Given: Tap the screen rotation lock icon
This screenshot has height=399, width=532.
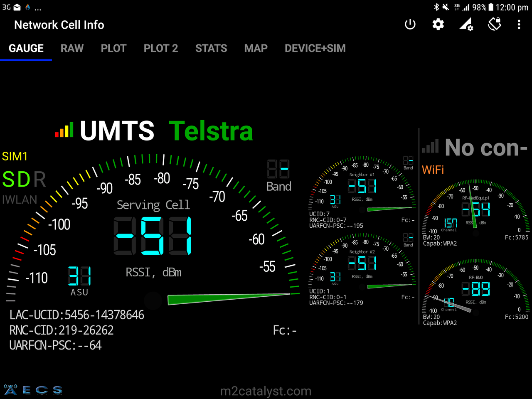Looking at the screenshot, I should [x=495, y=24].
